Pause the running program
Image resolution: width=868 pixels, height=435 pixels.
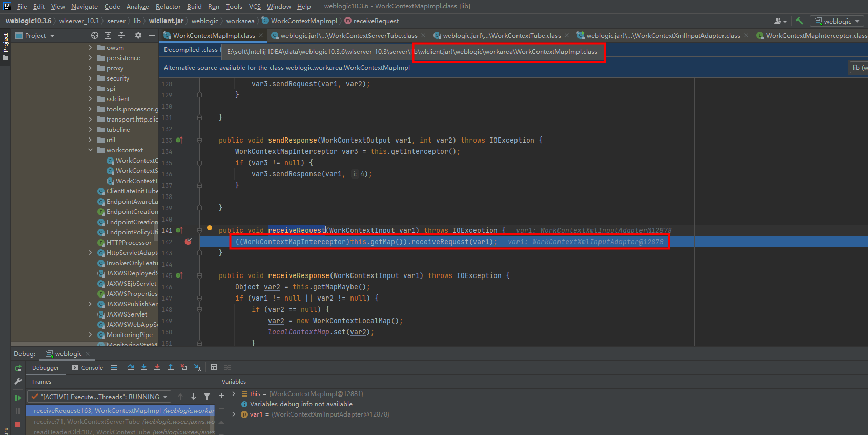[18, 411]
